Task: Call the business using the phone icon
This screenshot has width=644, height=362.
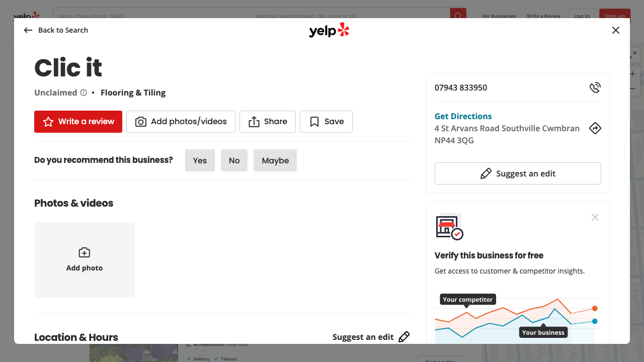Action: coord(595,87)
